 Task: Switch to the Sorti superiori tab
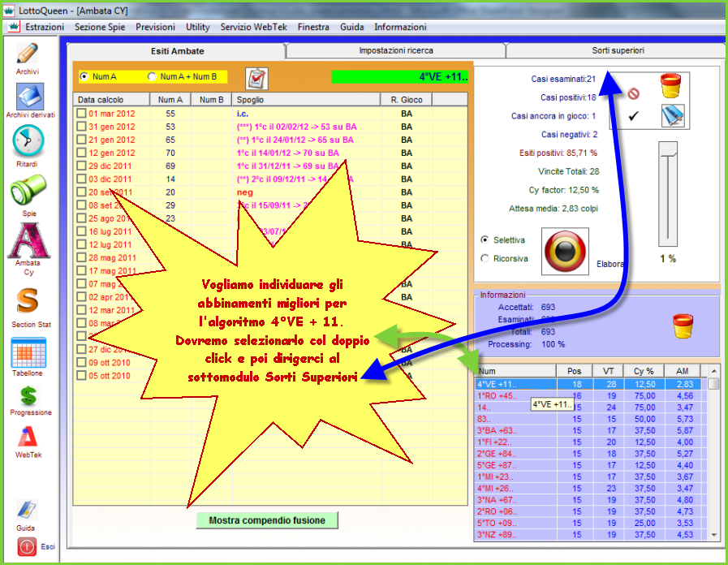tap(618, 50)
